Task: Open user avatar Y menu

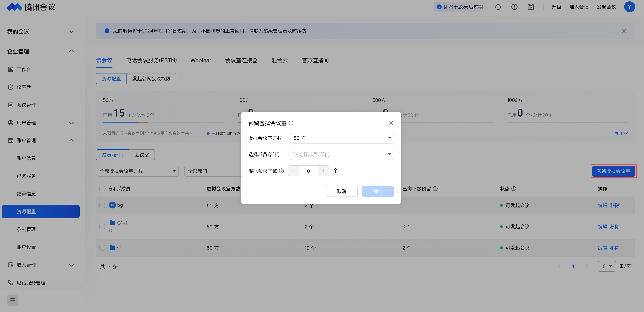Action: pos(629,7)
